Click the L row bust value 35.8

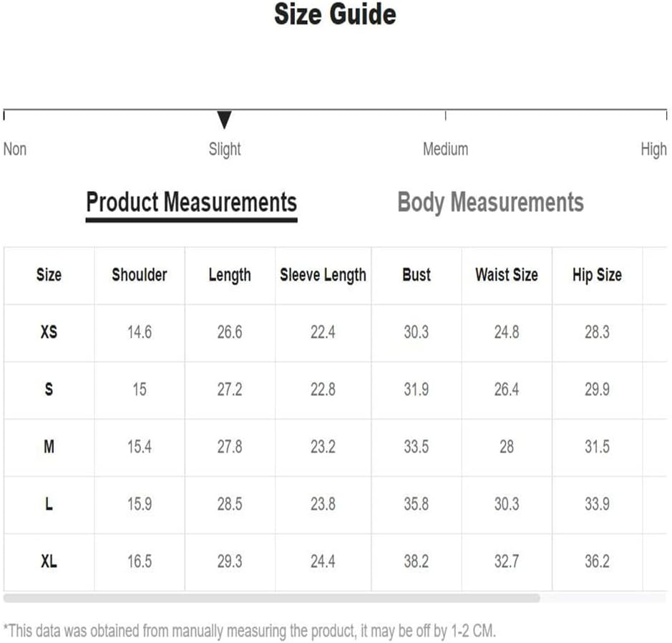pos(416,503)
